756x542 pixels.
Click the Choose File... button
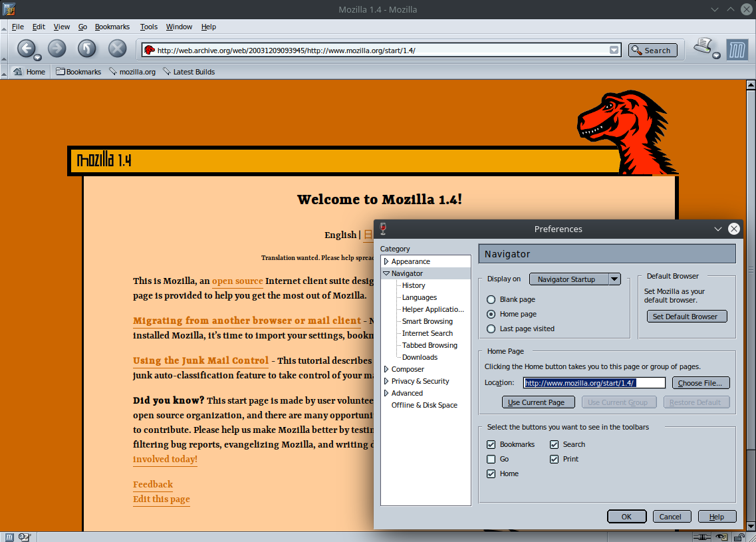coord(700,383)
